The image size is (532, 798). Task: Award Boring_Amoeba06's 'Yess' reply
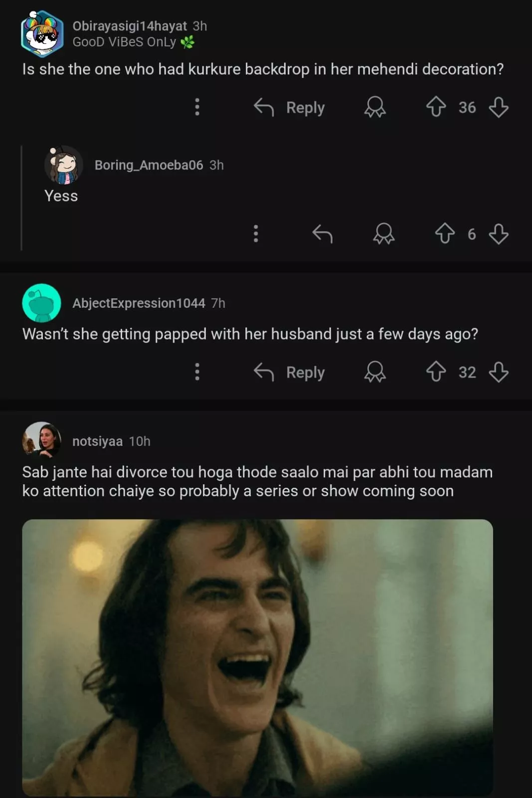point(384,233)
